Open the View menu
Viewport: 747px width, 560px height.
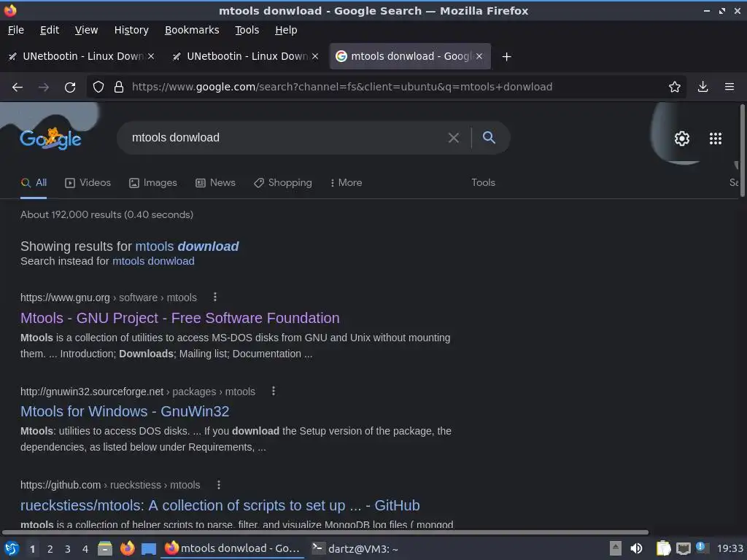click(x=86, y=30)
